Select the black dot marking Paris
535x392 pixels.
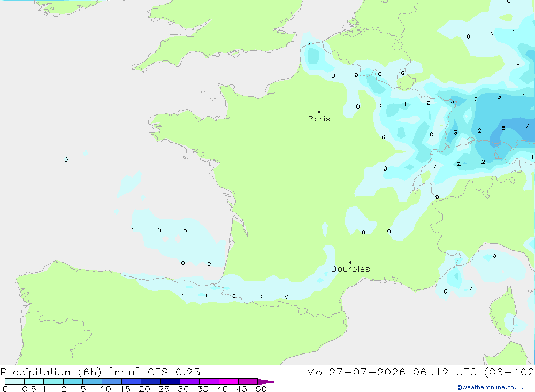[x=319, y=112]
